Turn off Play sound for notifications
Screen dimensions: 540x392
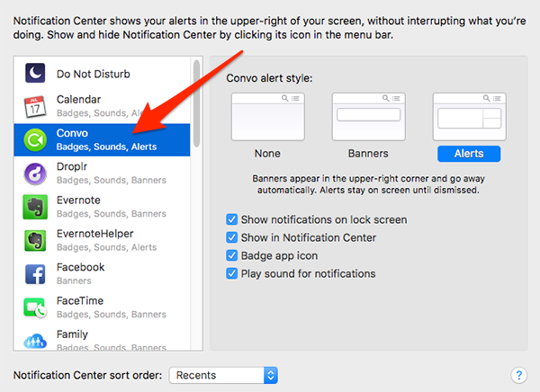coord(232,273)
